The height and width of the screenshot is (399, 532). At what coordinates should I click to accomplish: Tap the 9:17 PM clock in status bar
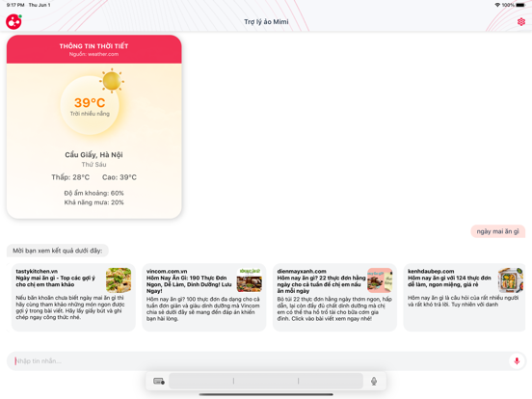[x=15, y=5]
